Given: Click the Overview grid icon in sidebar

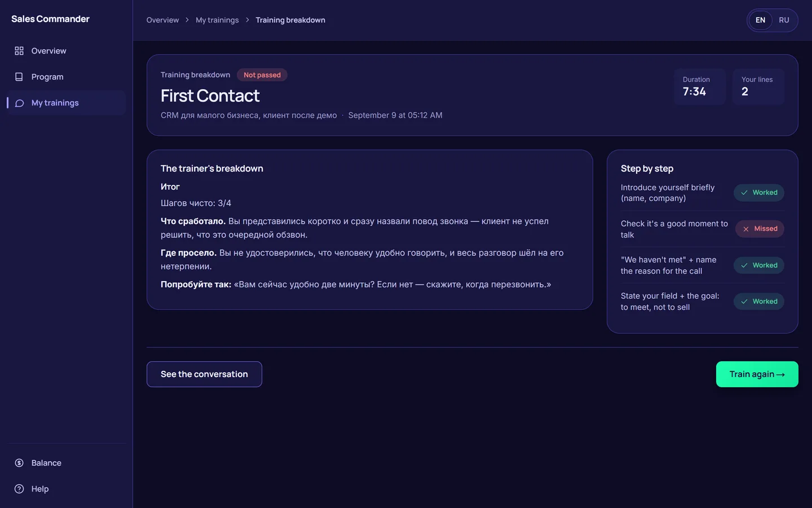Looking at the screenshot, I should pos(19,51).
